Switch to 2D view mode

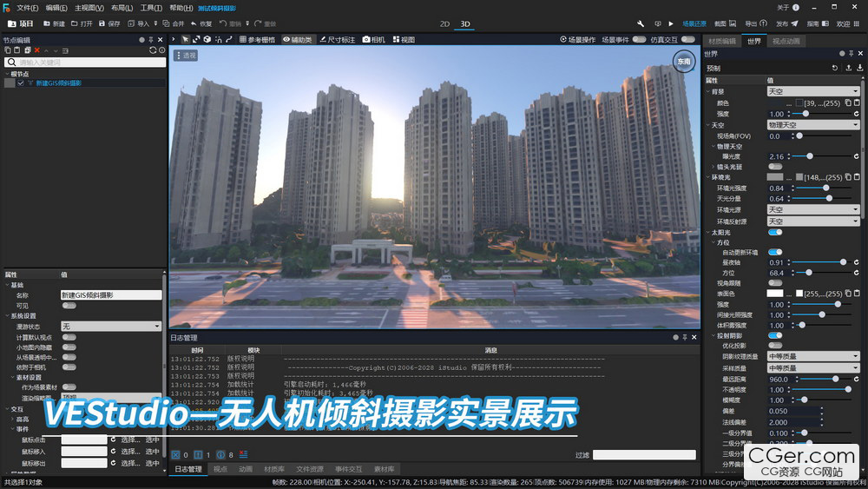tap(444, 23)
